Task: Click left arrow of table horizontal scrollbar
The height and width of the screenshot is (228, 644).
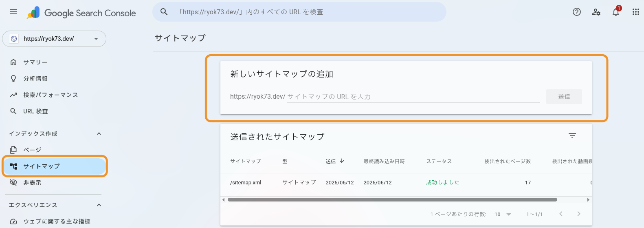Action: pos(223,199)
